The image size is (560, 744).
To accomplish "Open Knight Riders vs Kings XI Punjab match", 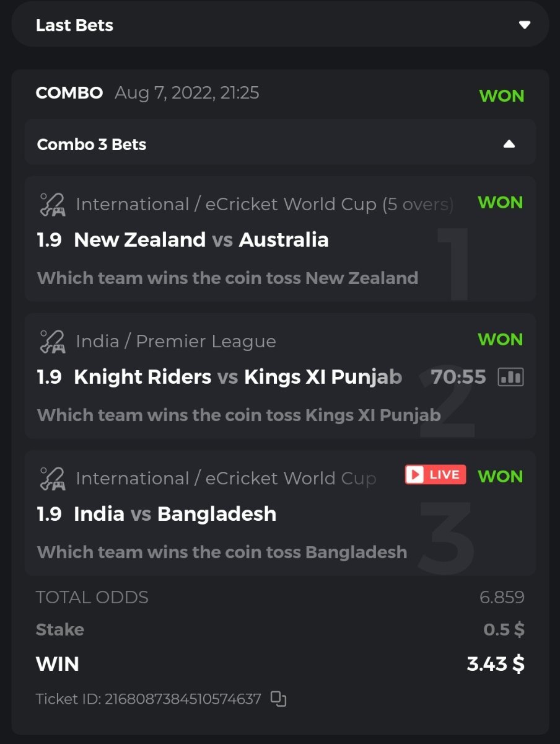I will 237,377.
